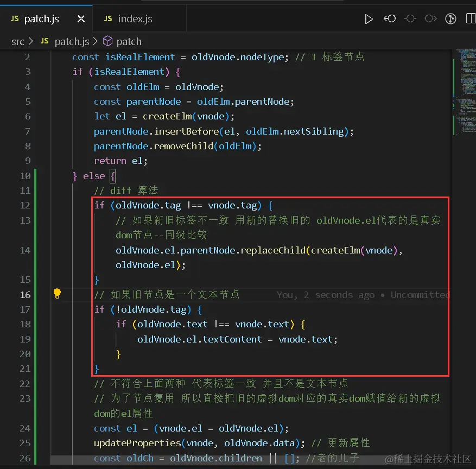Click the JS file icon on index.js tab
Screen dimensions: 476x469
pyautogui.click(x=108, y=18)
